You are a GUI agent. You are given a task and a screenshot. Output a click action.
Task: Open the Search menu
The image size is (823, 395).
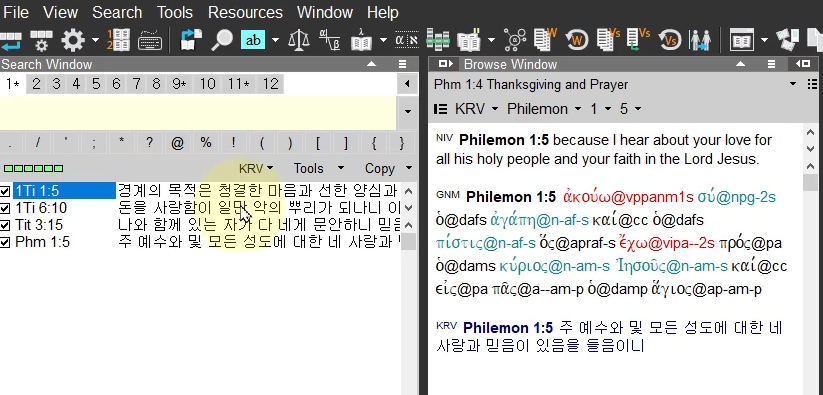click(117, 12)
